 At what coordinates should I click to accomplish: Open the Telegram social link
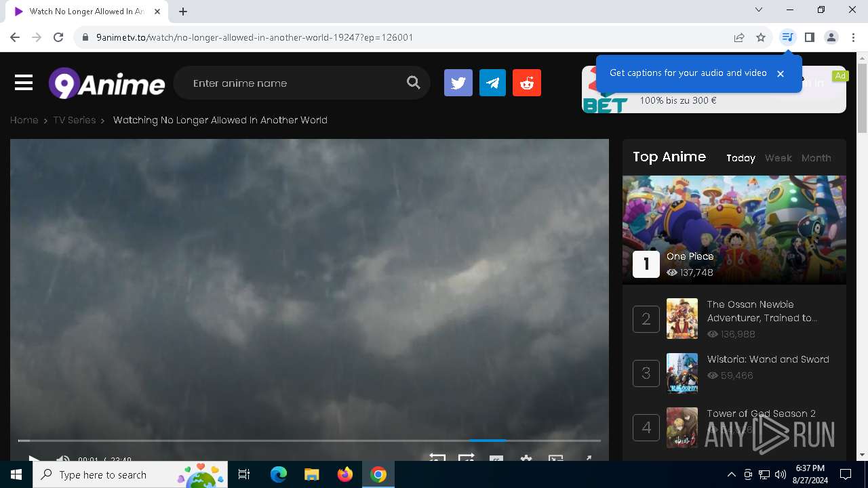[x=492, y=83]
